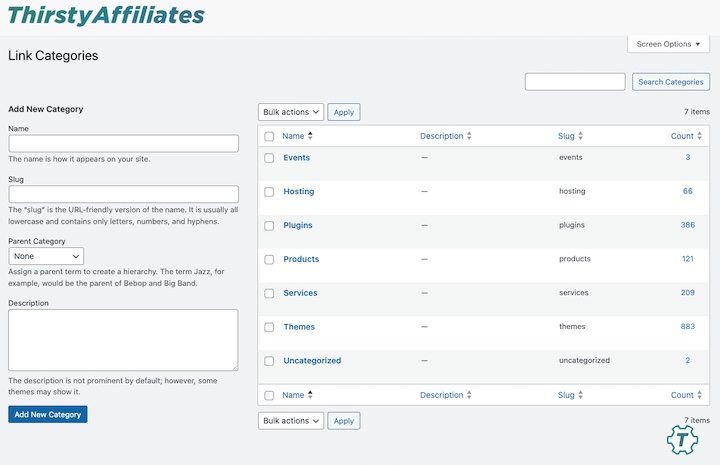Click the Search Categories button

[x=670, y=82]
